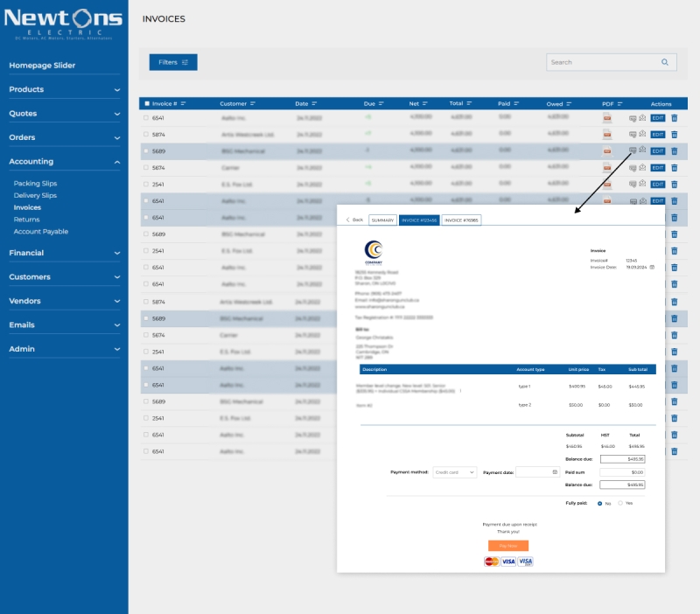This screenshot has width=700, height=614.
Task: Sort by the Customer column sort icon
Action: click(253, 104)
